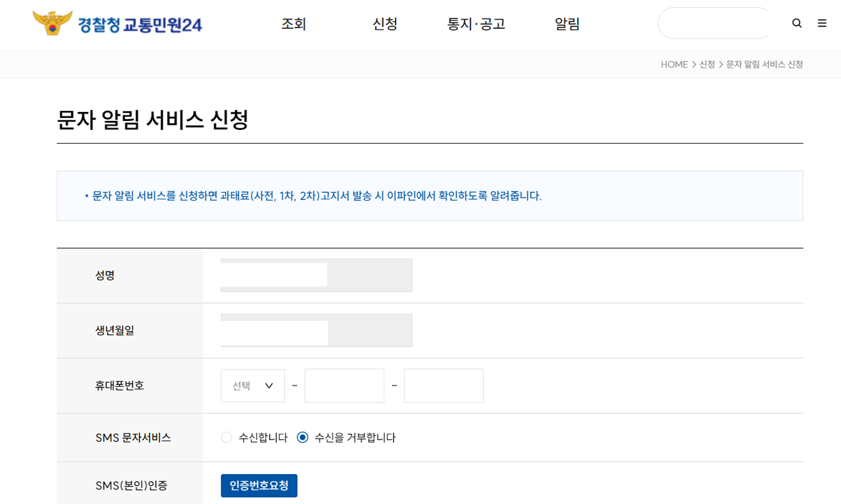The width and height of the screenshot is (841, 504).
Task: Click the last phone number input field
Action: tap(443, 385)
